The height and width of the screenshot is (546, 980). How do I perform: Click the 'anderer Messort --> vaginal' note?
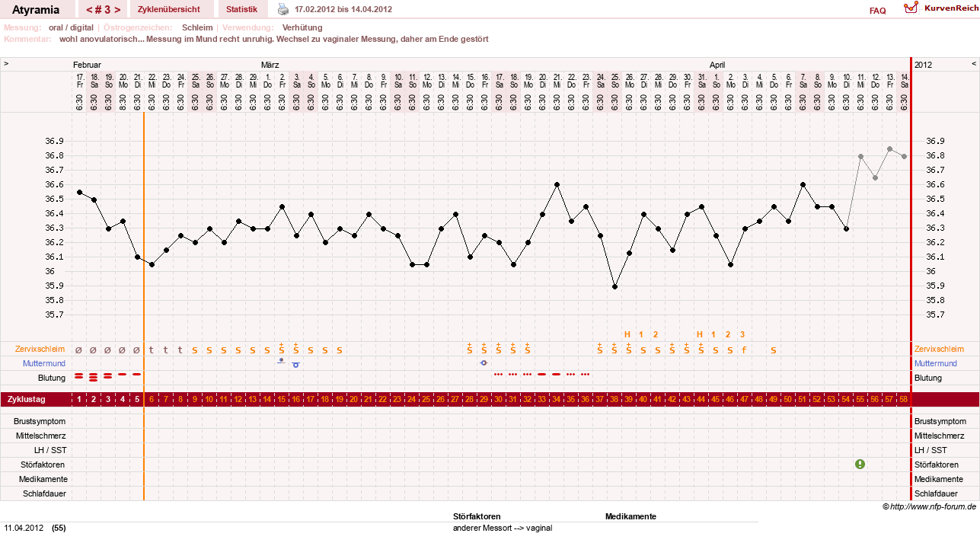503,528
